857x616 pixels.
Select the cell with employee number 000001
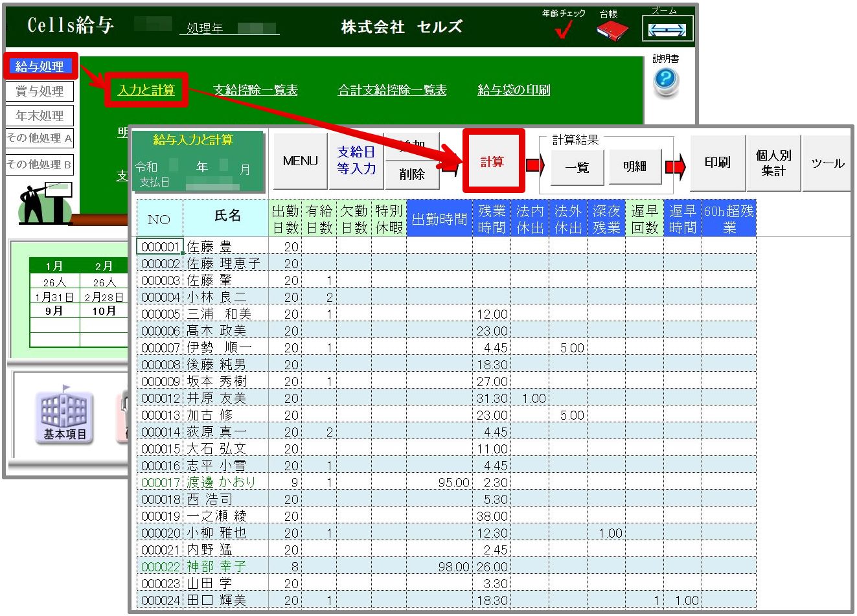(x=159, y=247)
